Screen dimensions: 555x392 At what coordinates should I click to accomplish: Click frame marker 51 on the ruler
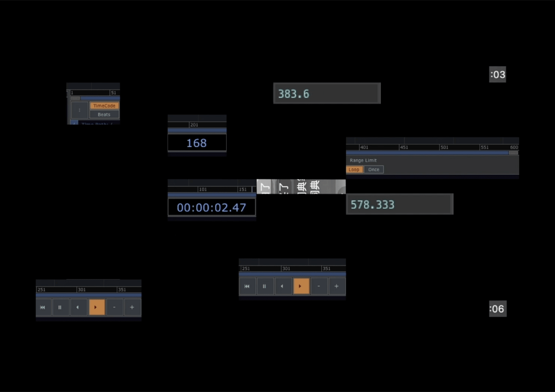tap(114, 93)
